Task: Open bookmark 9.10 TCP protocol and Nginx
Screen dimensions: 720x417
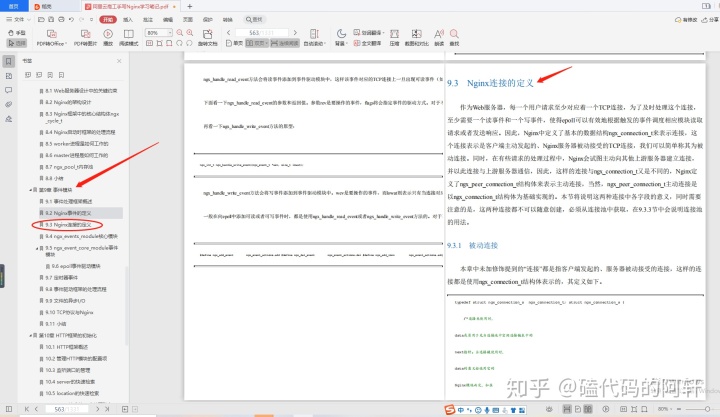Action: (x=69, y=312)
